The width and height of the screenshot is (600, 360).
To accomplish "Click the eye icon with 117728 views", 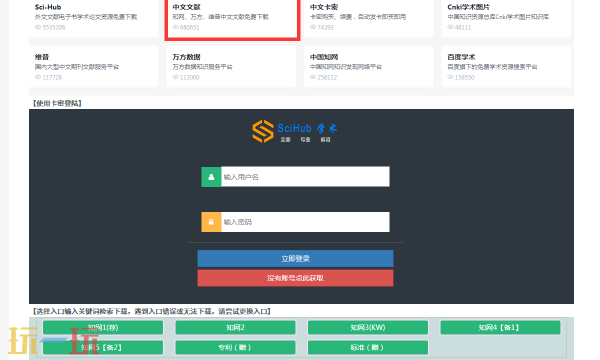I will pyautogui.click(x=38, y=77).
